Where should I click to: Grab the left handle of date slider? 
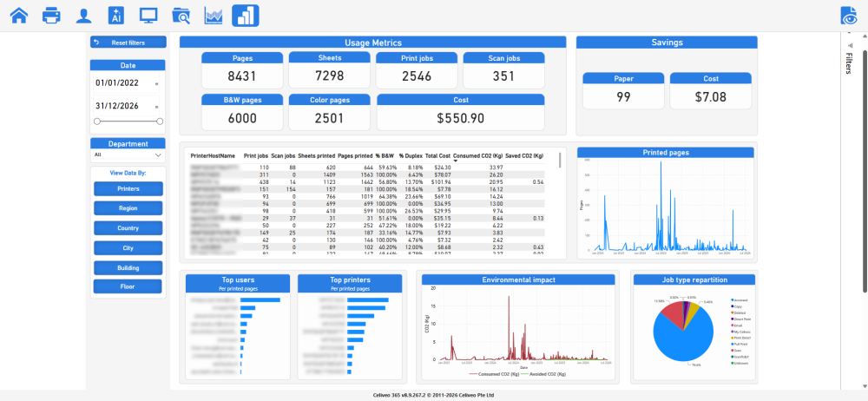(97, 121)
